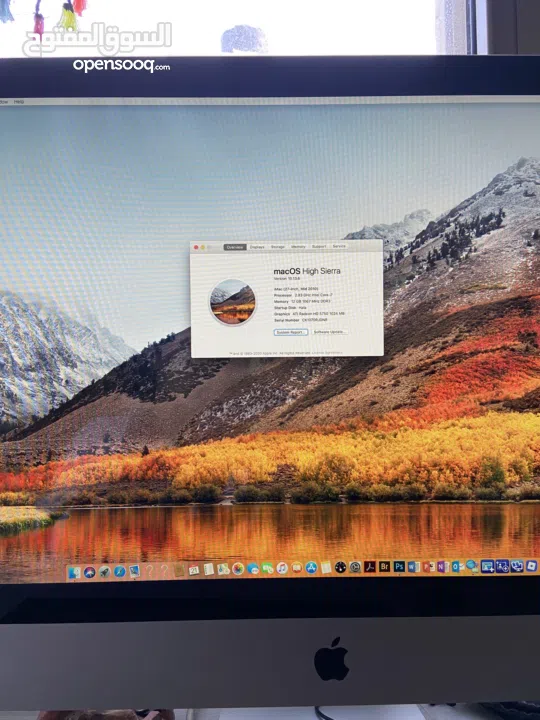Open Mail stamp icon in Dock
Image resolution: width=540 pixels, height=720 pixels.
[134, 571]
